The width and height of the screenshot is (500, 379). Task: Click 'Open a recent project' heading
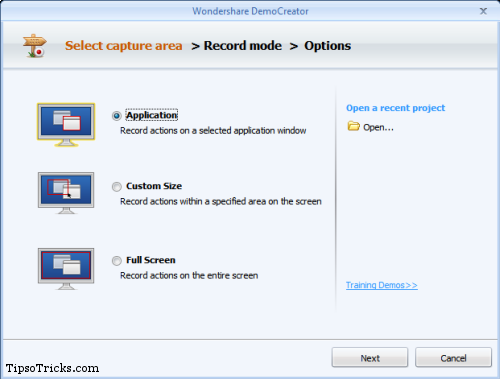tap(396, 108)
